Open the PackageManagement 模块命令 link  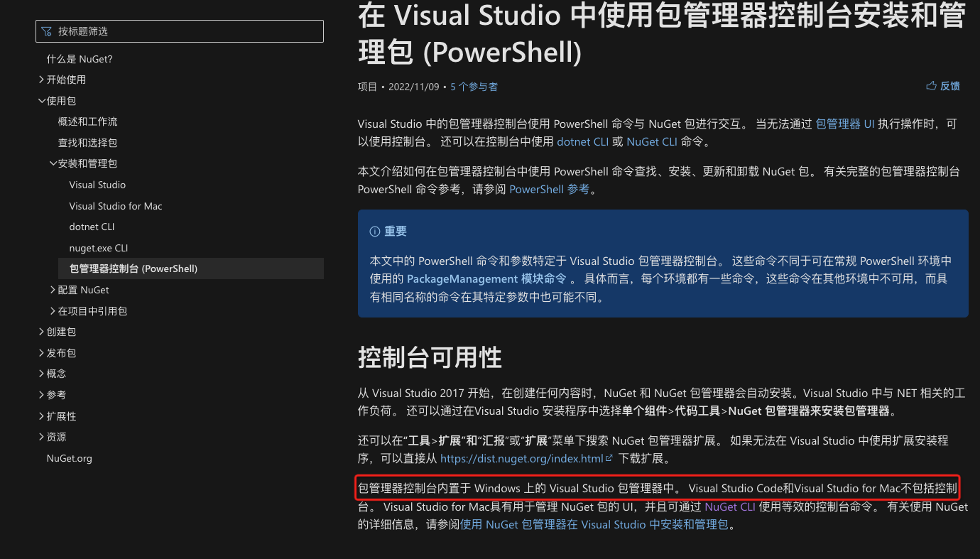486,279
